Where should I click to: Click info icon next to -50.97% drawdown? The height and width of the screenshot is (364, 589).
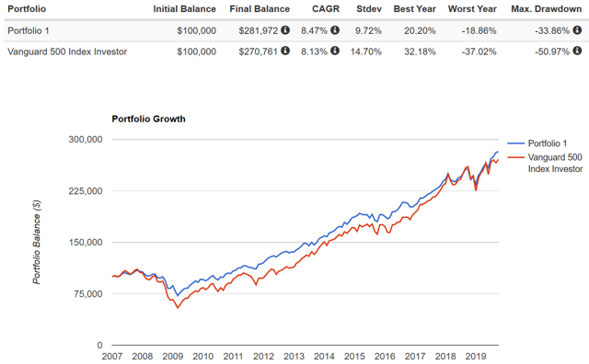point(577,51)
